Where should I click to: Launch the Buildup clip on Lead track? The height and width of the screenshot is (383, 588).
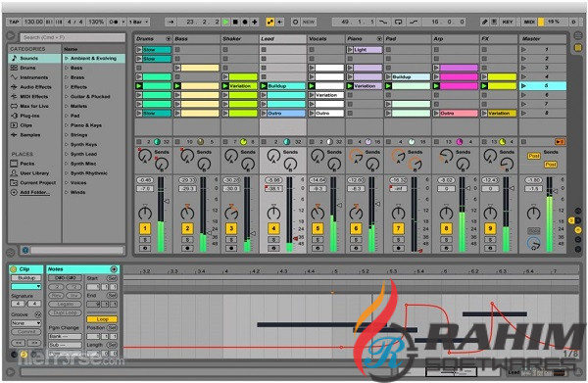click(264, 86)
